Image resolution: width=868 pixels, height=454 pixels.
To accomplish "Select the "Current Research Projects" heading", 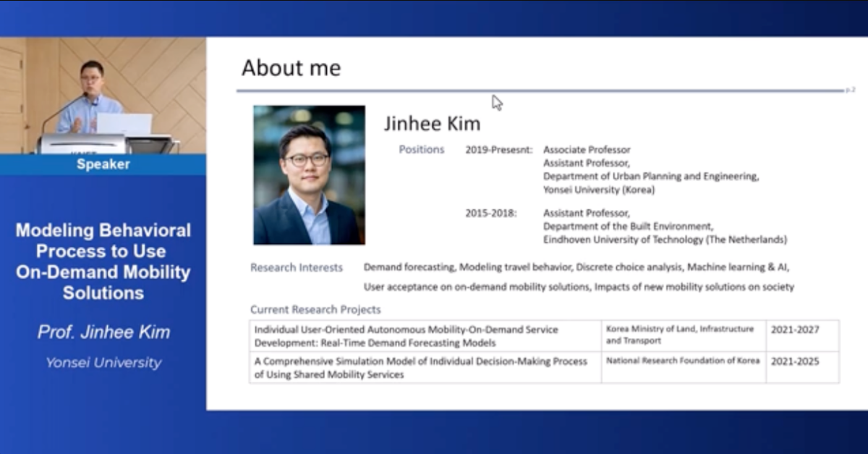I will 315,309.
